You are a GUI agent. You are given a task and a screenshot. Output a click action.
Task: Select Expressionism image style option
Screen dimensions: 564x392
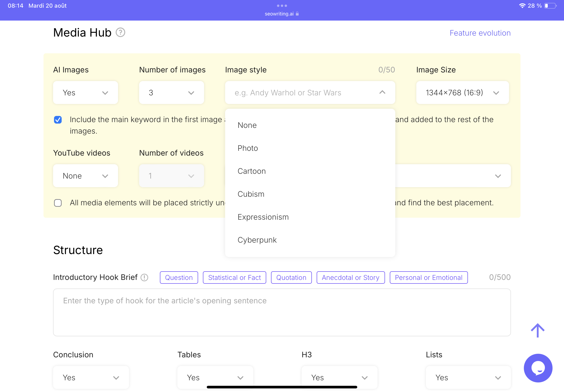tap(310, 217)
